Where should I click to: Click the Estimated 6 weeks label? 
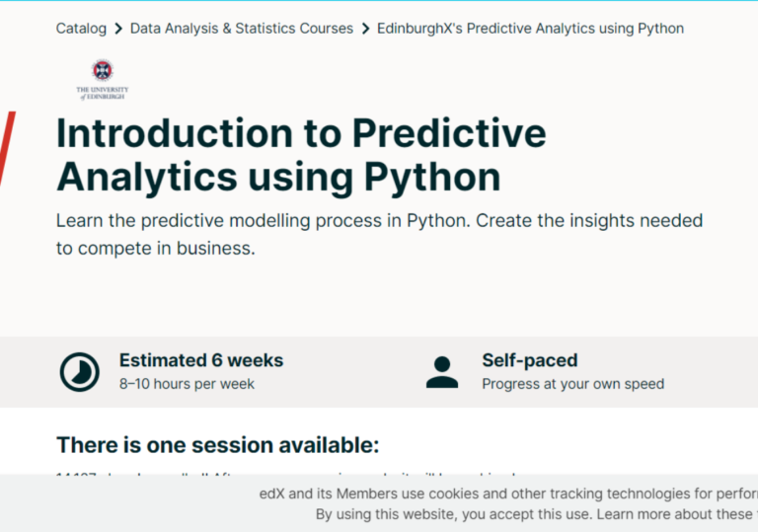click(201, 360)
